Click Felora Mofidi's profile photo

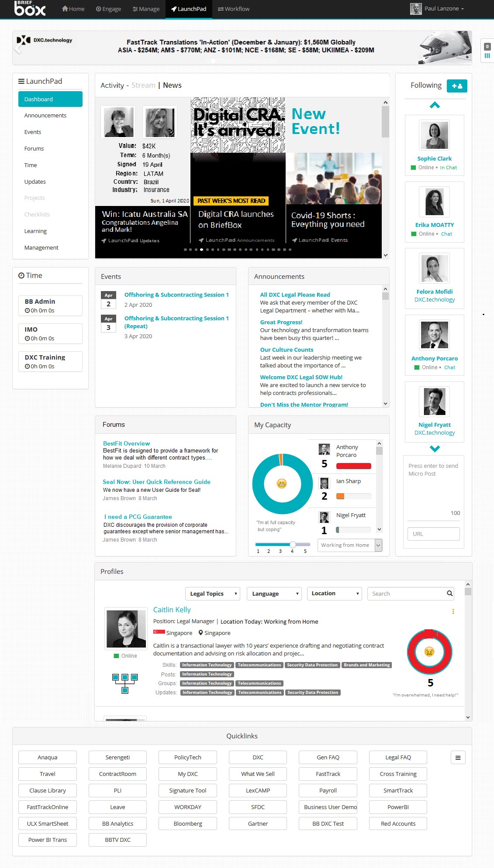(435, 268)
